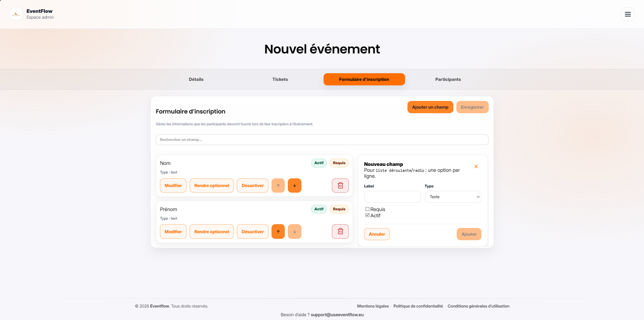Switch to the Tickets tab
Image resolution: width=644 pixels, height=320 pixels.
pyautogui.click(x=280, y=79)
